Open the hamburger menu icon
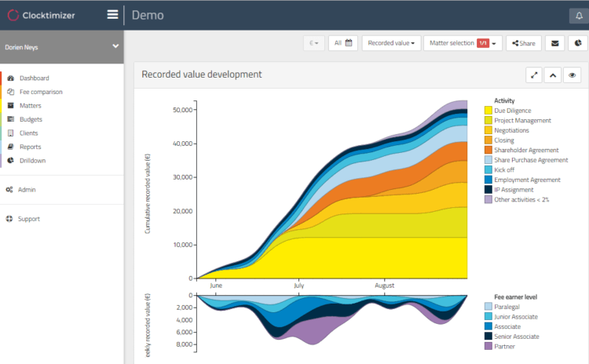Image resolution: width=589 pixels, height=364 pixels. click(112, 15)
